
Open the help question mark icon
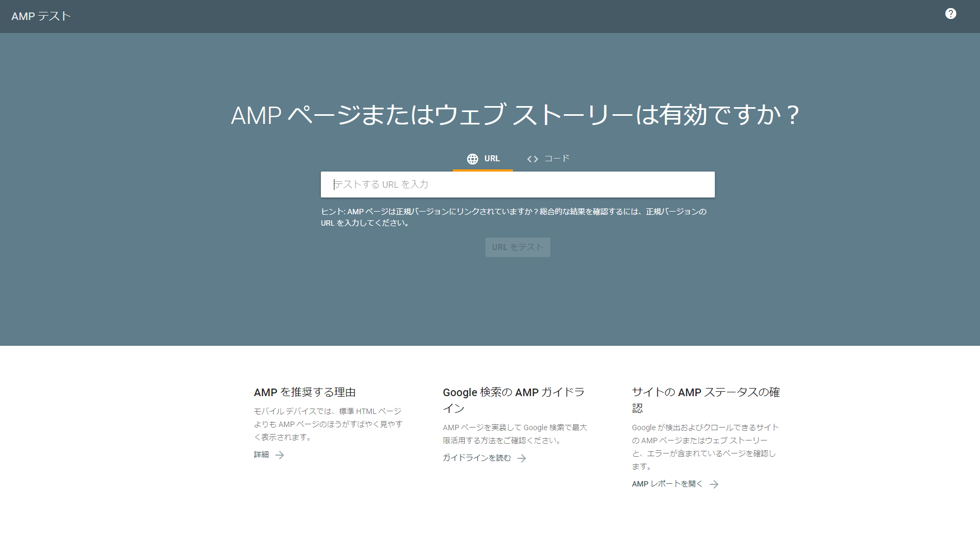point(950,14)
